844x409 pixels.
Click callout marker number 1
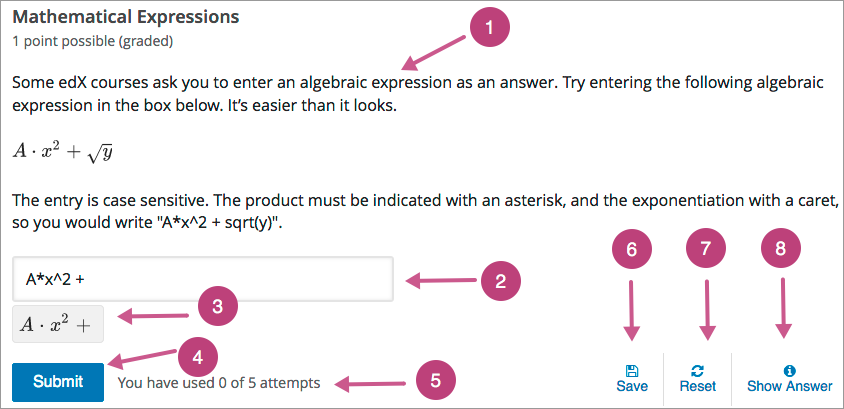(488, 30)
